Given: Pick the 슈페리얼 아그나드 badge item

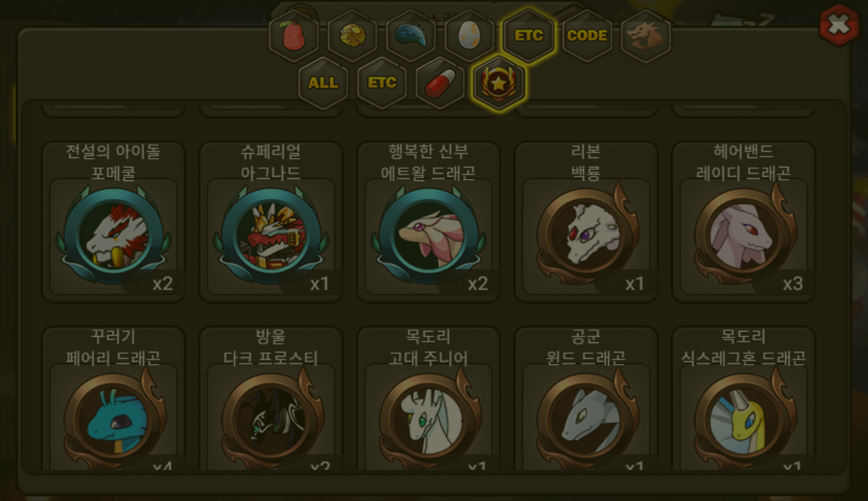Looking at the screenshot, I should click(271, 222).
